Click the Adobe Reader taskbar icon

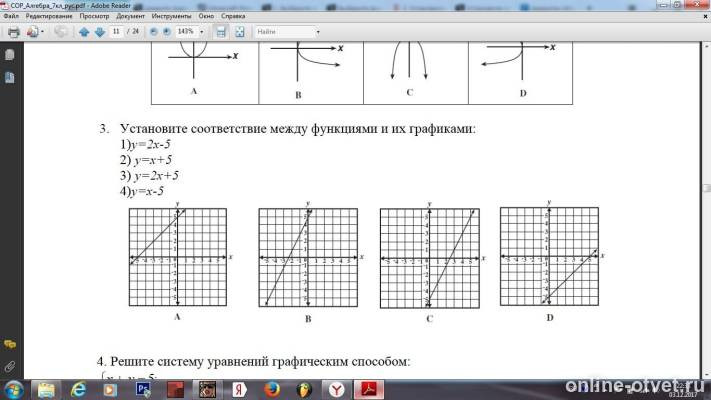369,390
